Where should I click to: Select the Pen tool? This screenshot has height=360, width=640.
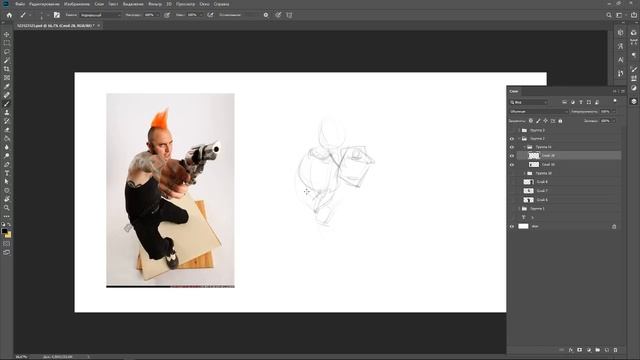click(7, 164)
